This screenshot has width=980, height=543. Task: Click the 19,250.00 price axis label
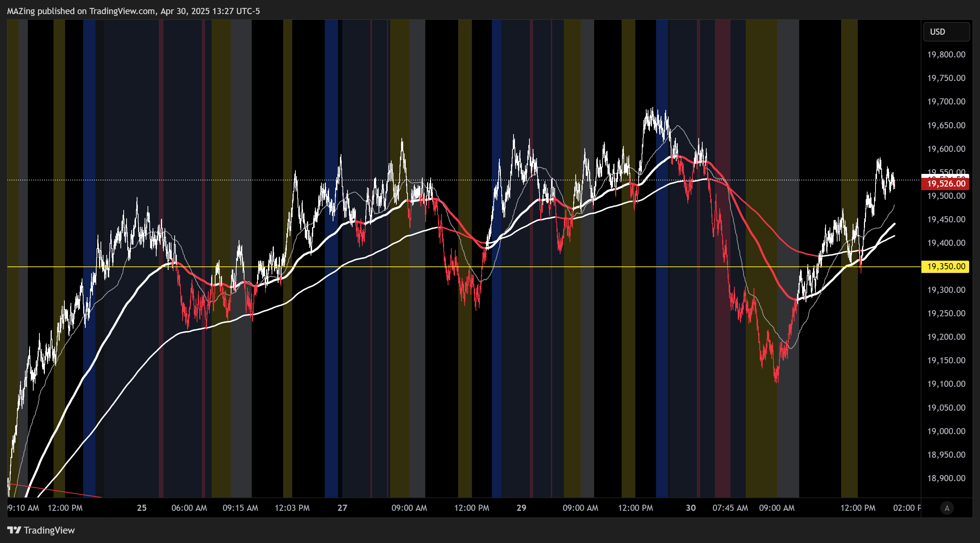(946, 314)
